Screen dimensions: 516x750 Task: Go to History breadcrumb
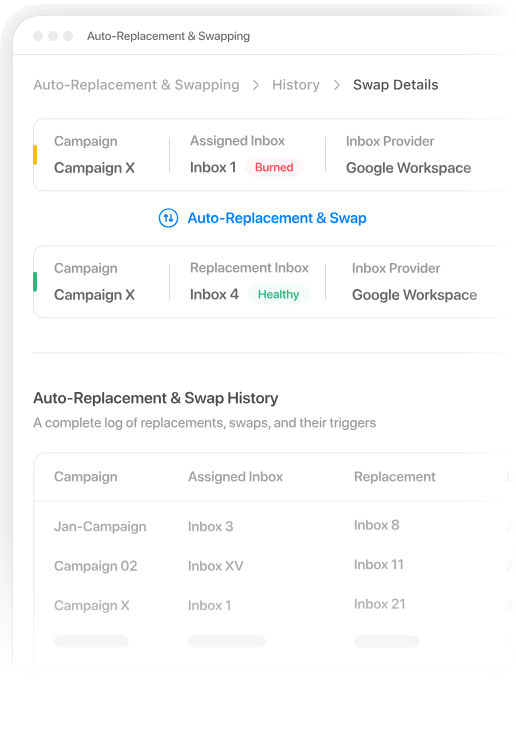[x=296, y=85]
